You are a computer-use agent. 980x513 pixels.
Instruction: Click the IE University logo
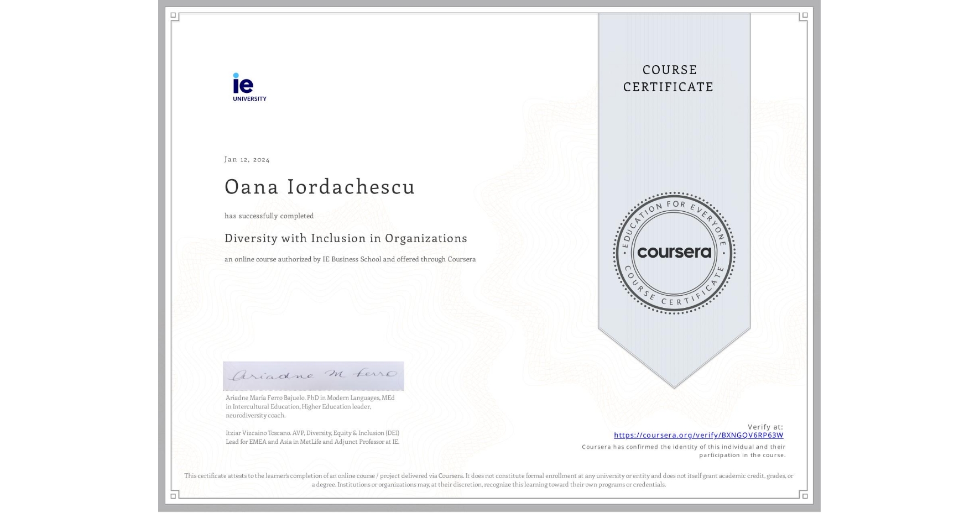pyautogui.click(x=249, y=87)
